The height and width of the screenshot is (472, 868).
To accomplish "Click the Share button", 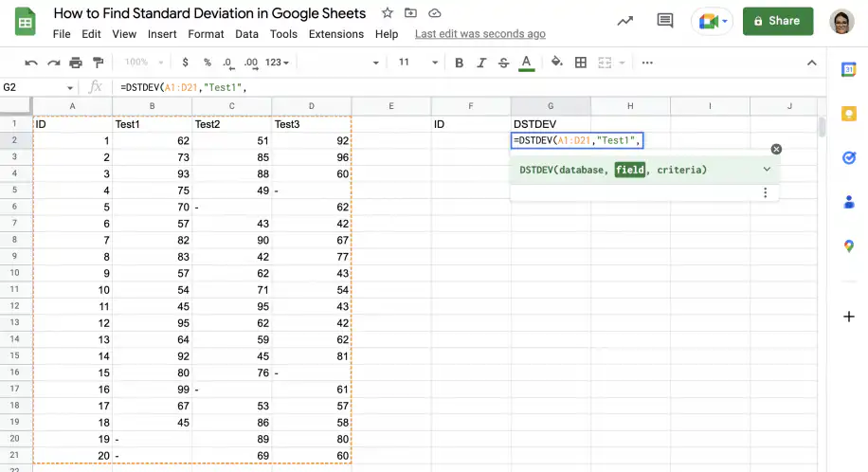I will [x=778, y=21].
